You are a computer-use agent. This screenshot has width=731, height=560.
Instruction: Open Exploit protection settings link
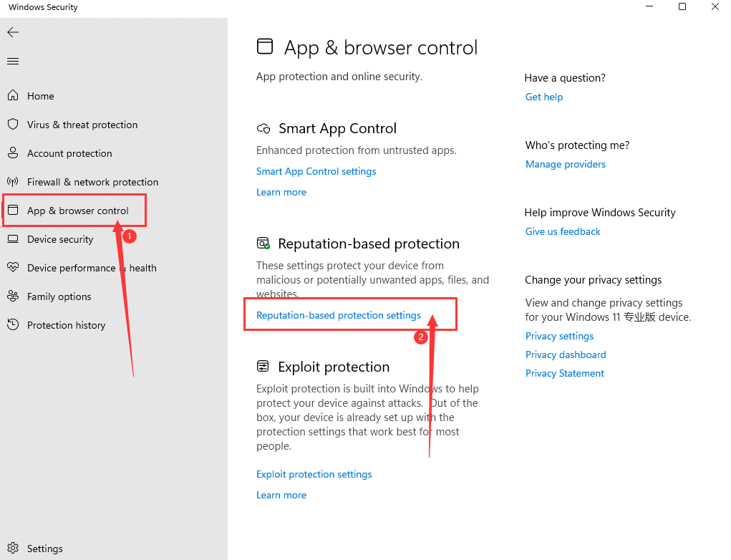[x=314, y=474]
